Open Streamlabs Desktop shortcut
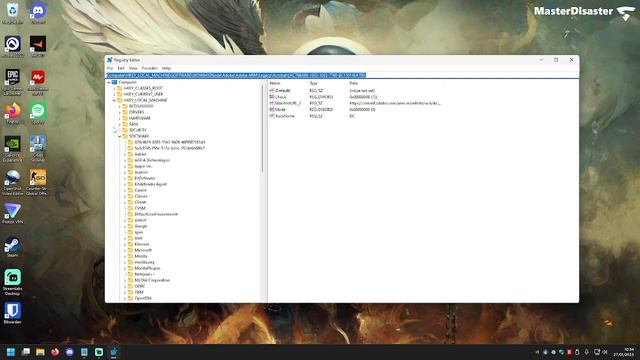Viewport: 640px width, 360px height. 12,281
